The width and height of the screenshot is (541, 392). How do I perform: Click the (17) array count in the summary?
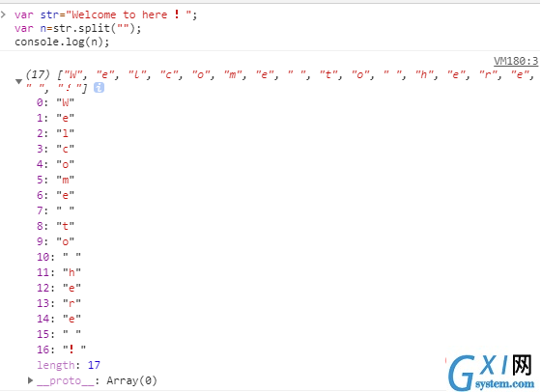click(x=38, y=74)
